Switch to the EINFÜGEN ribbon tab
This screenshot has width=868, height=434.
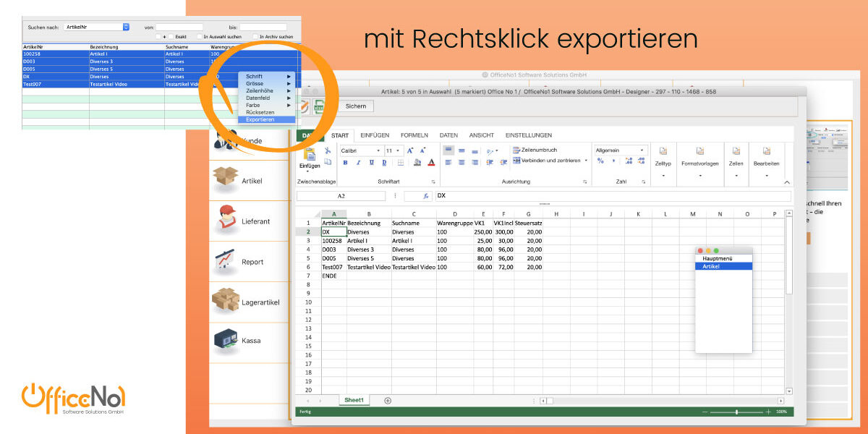[x=375, y=135]
